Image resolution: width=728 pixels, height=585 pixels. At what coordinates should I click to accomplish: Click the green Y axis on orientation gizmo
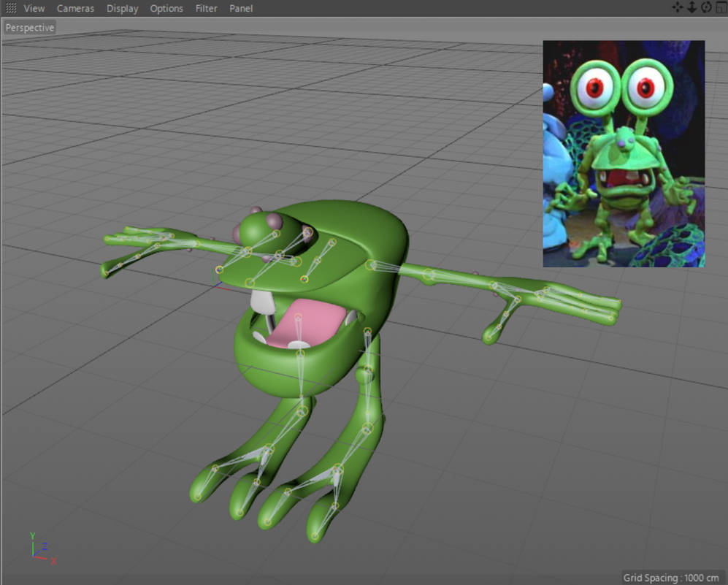pyautogui.click(x=32, y=535)
